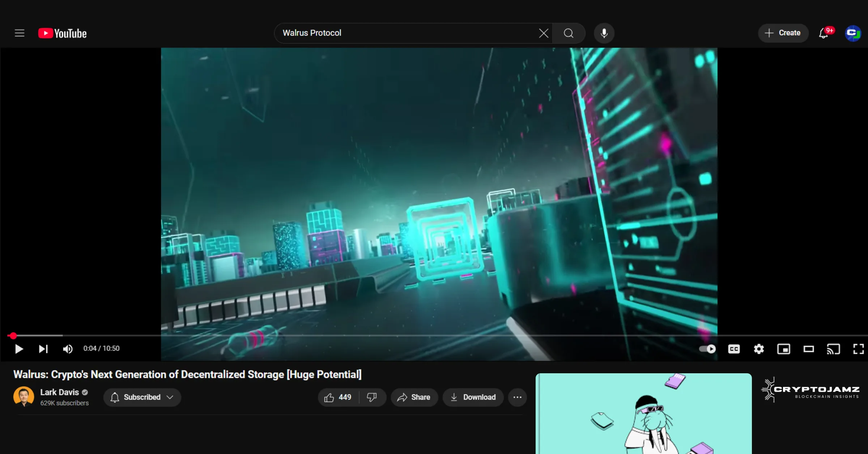Image resolution: width=868 pixels, height=454 pixels.
Task: Open the account avatar menu
Action: [853, 33]
